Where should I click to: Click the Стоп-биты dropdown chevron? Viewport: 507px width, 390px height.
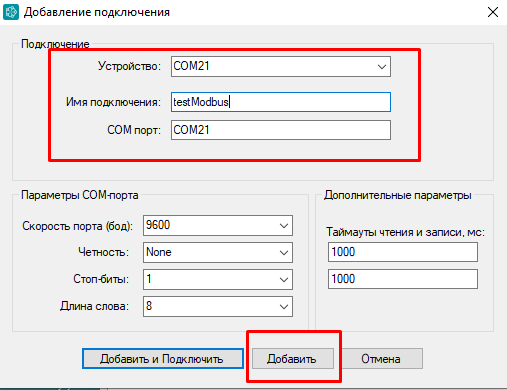[284, 279]
